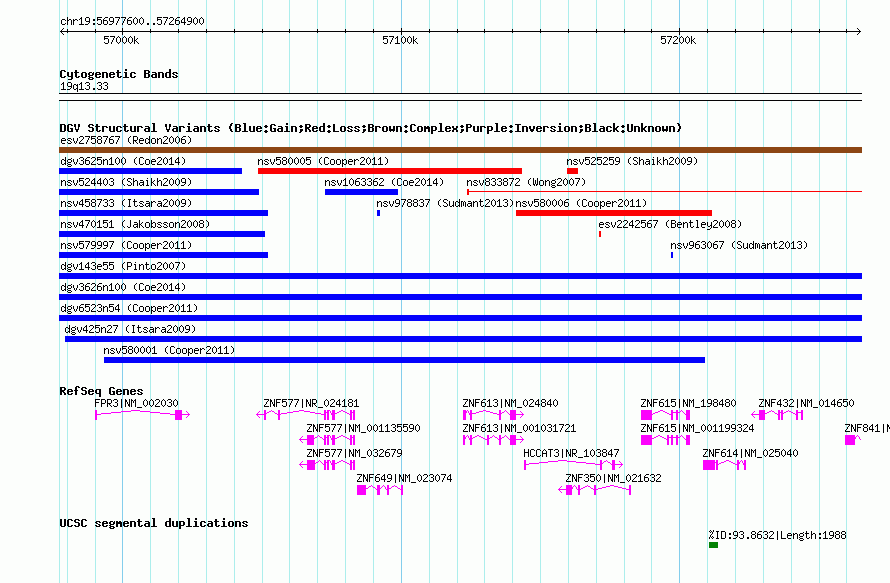Click the nsv580006 (Cooper2011) label
890x583 pixels.
[581, 203]
